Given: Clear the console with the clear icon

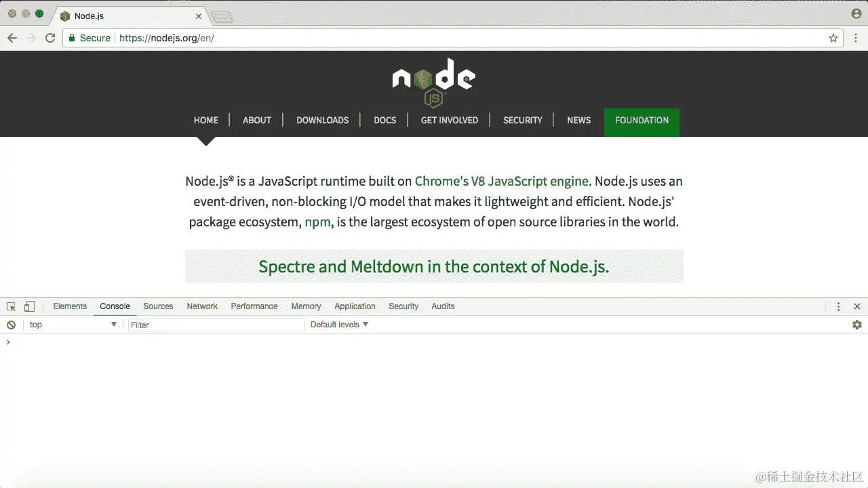Looking at the screenshot, I should (x=11, y=325).
